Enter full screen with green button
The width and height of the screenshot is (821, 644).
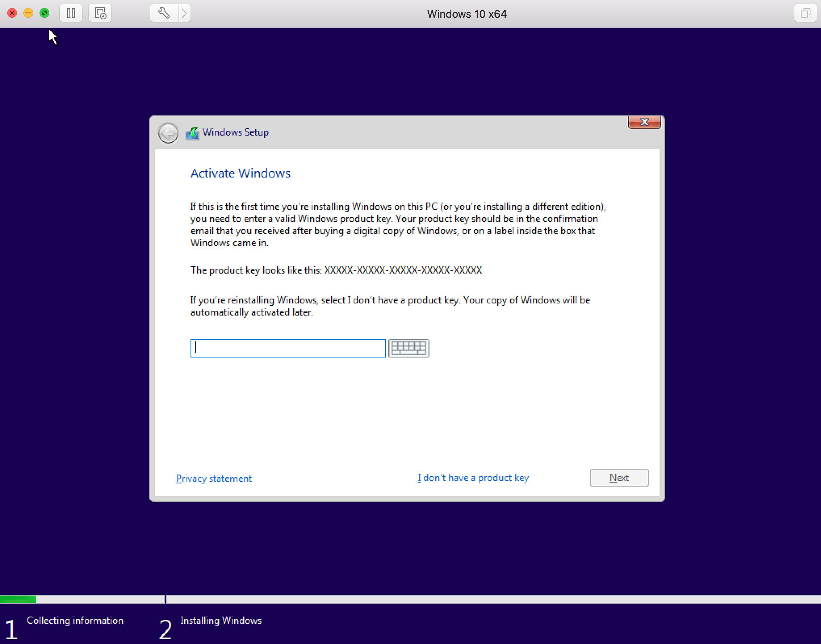(x=44, y=13)
